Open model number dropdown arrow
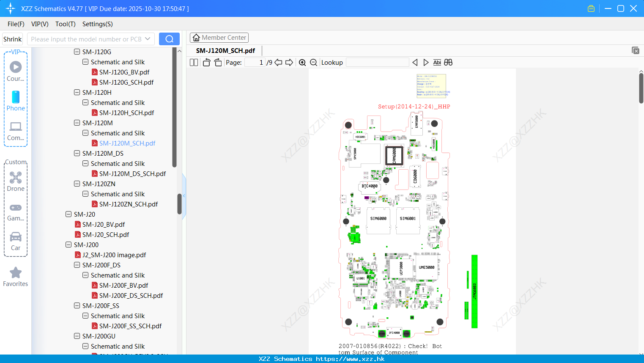The height and width of the screenshot is (363, 644). click(x=148, y=39)
